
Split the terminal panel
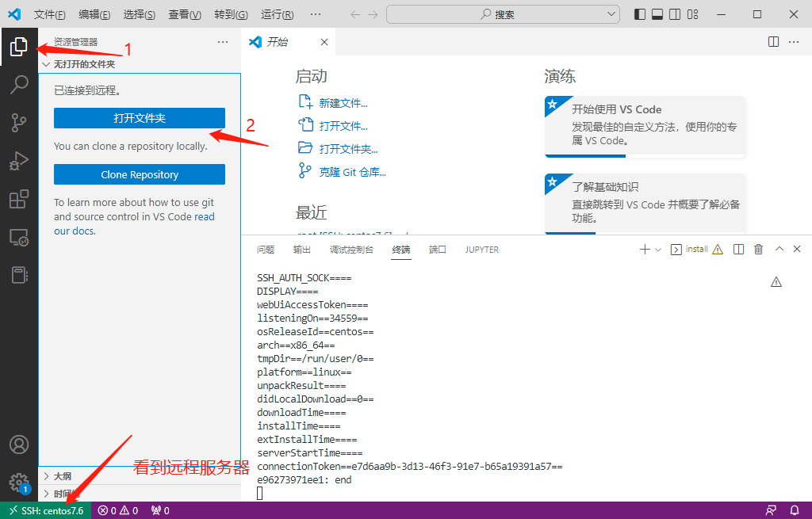click(738, 250)
